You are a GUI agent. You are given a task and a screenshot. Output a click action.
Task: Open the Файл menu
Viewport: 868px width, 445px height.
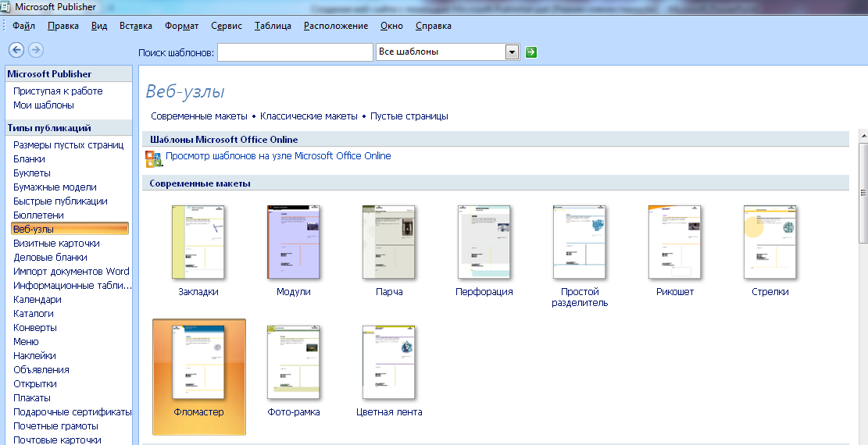pos(23,26)
